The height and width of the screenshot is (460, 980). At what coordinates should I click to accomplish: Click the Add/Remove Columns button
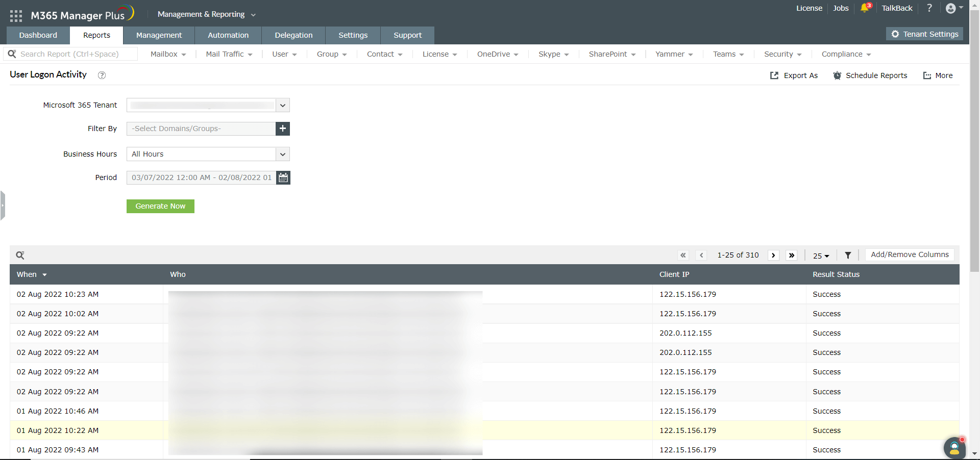click(910, 254)
